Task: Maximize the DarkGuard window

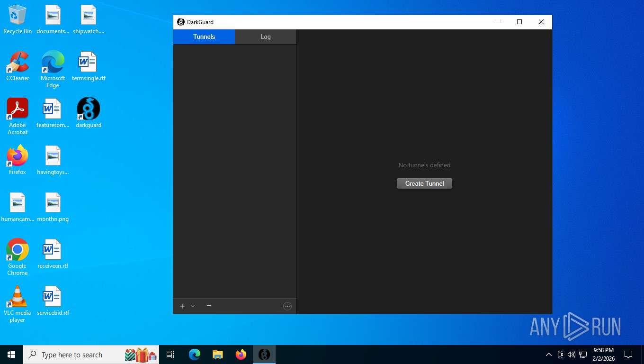Action: (519, 22)
